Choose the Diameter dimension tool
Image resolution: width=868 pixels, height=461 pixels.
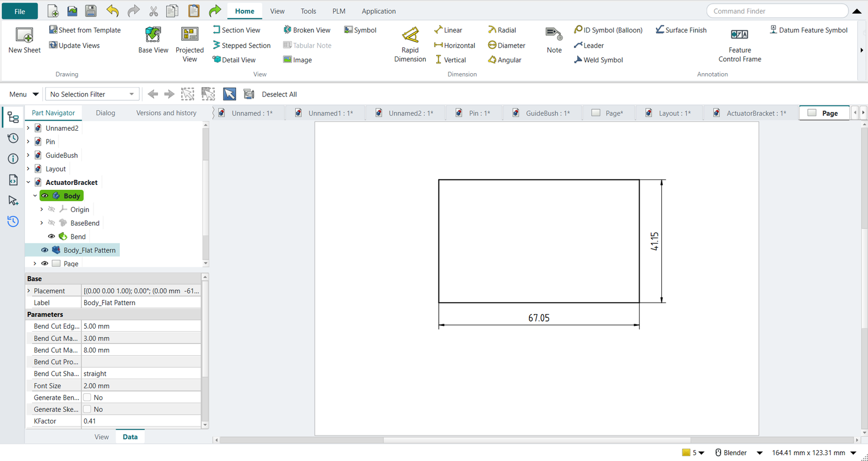coord(507,46)
